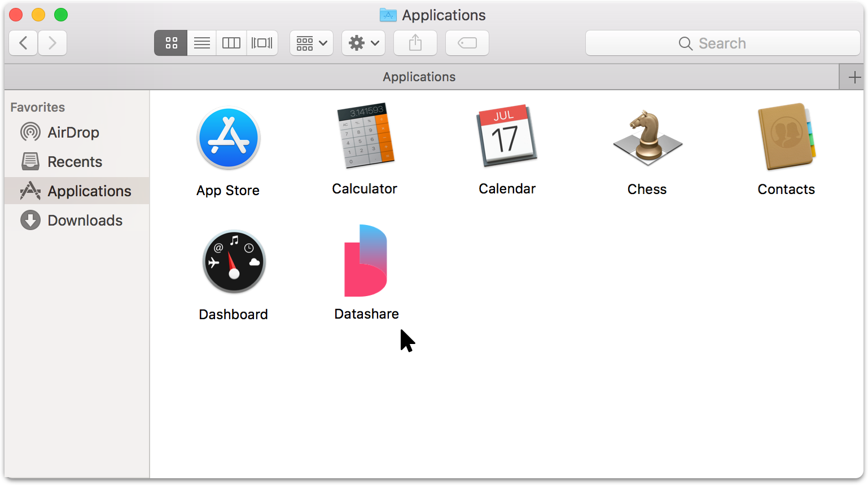The height and width of the screenshot is (485, 868).
Task: Select the Applications tab
Action: coord(419,77)
